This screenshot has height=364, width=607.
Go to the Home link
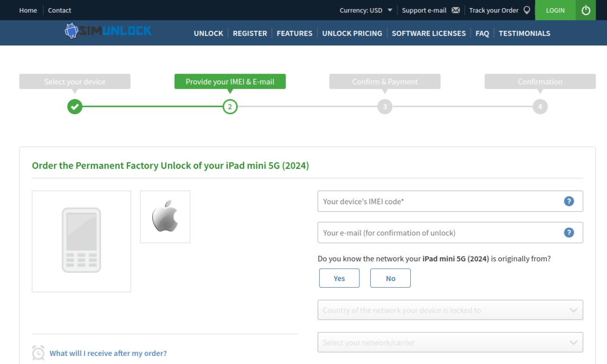pos(28,10)
